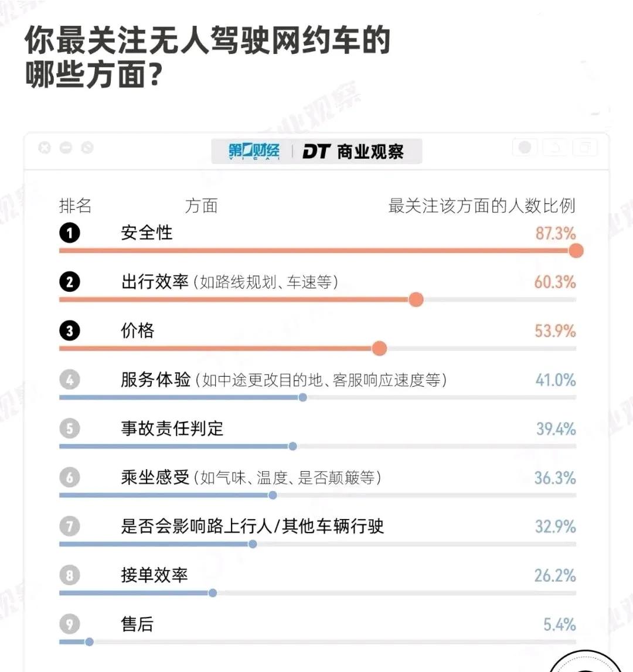Screen dimensions: 633x672
Task: Click the 排名 column header
Action: [x=76, y=206]
